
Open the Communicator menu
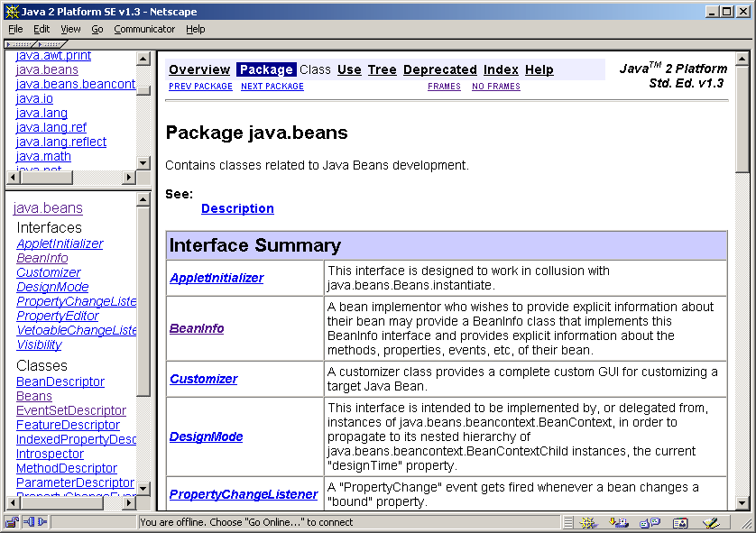pos(144,29)
